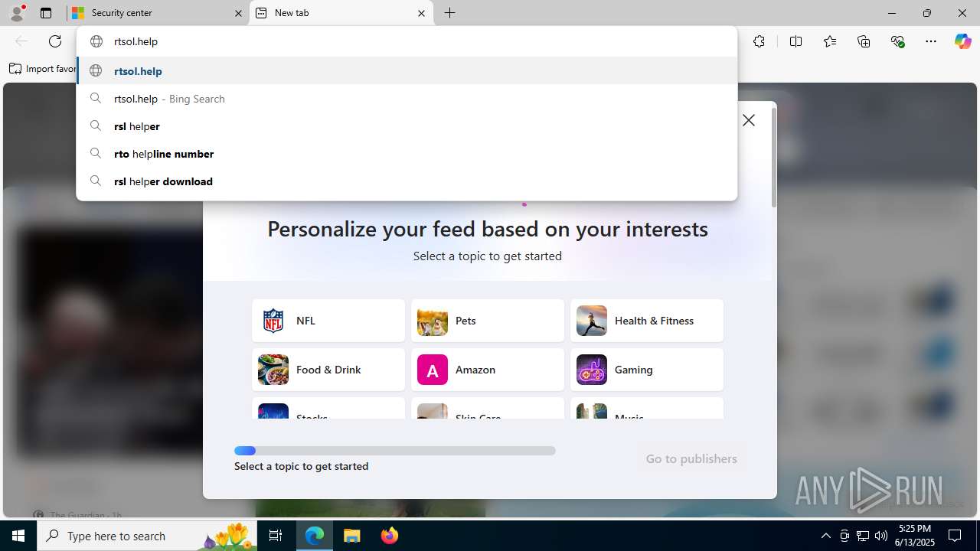Select 'rto helpline number' suggestion
Viewport: 980px width, 551px height.
[407, 154]
